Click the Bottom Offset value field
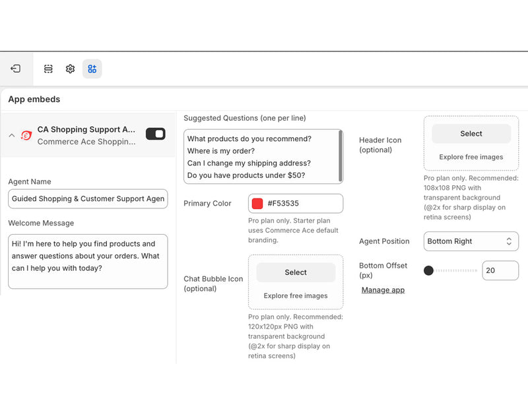528x420 pixels. (x=500, y=270)
